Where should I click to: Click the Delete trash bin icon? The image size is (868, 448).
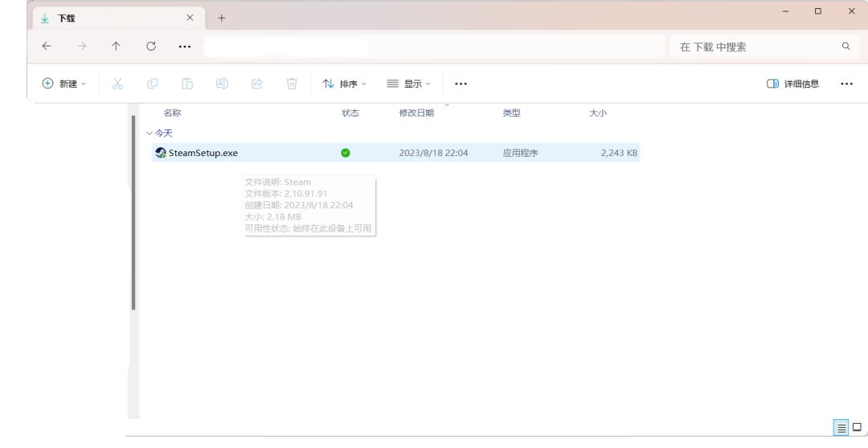tap(292, 84)
